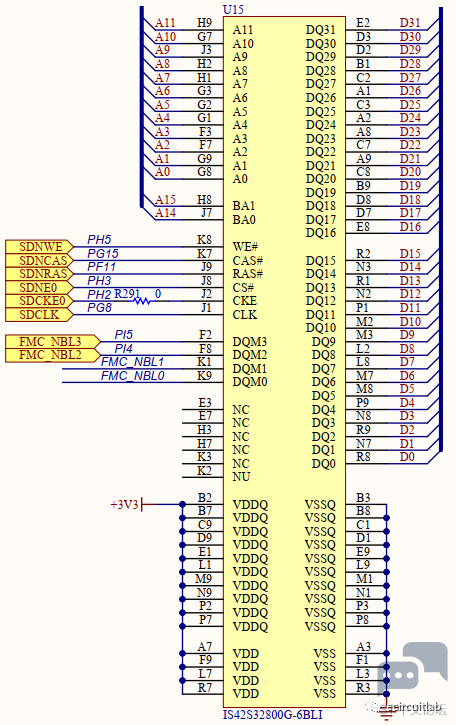Click the PF11 net label
456x725 pixels.
(101, 267)
